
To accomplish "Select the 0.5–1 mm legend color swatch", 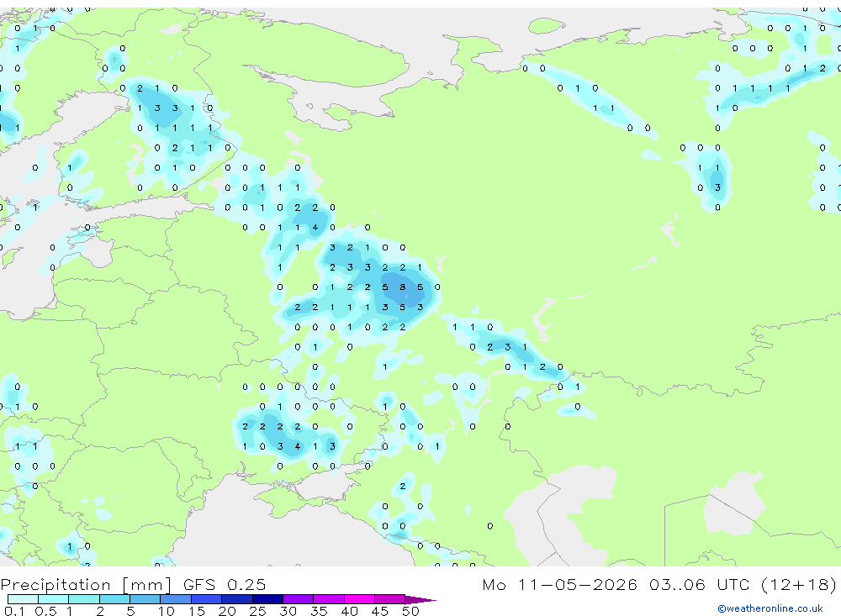I will click(x=54, y=599).
